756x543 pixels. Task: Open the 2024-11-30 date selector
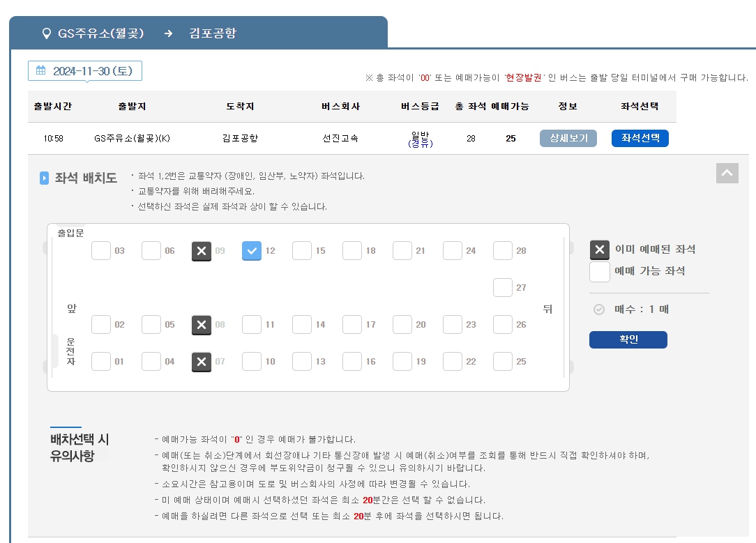(x=84, y=70)
